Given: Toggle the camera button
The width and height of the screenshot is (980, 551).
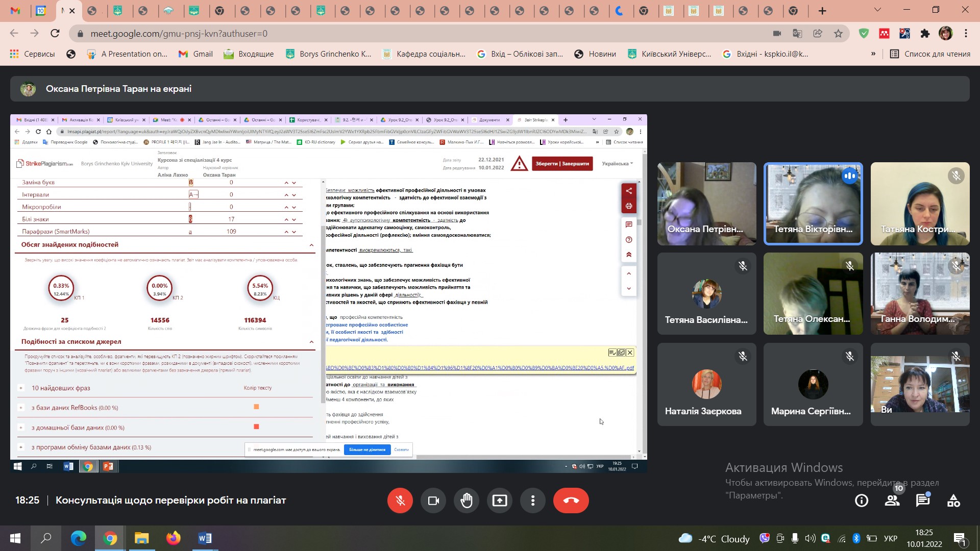Looking at the screenshot, I should click(433, 500).
